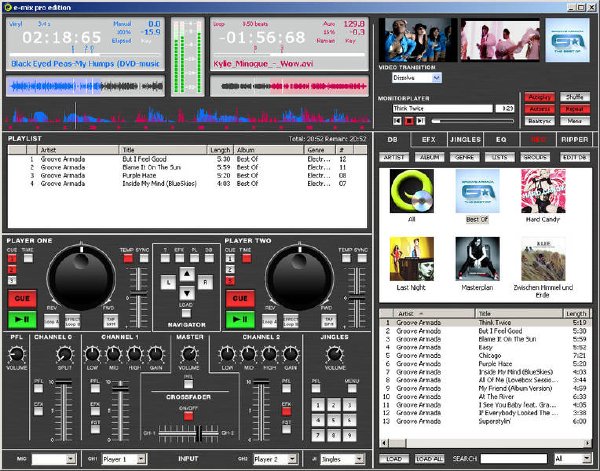Click the LOAD ALL button
Image resolution: width=600 pixels, height=471 pixels.
coord(429,459)
